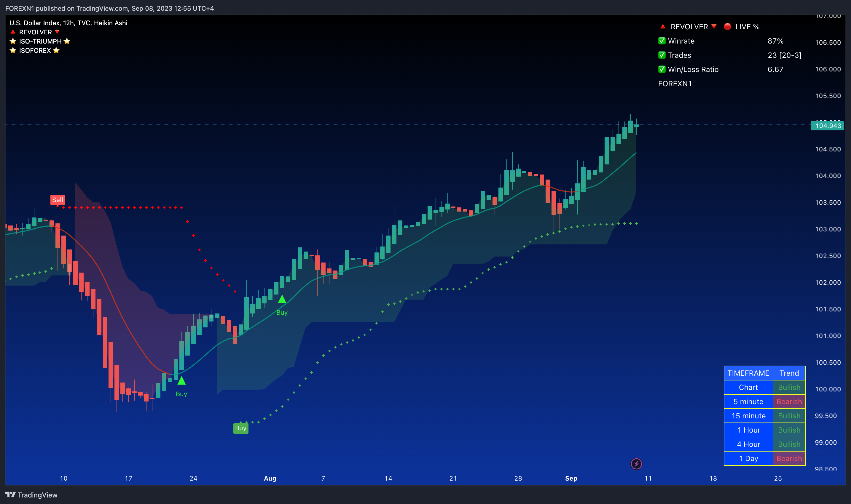
Task: Click the Sep label on the time axis
Action: pyautogui.click(x=571, y=478)
